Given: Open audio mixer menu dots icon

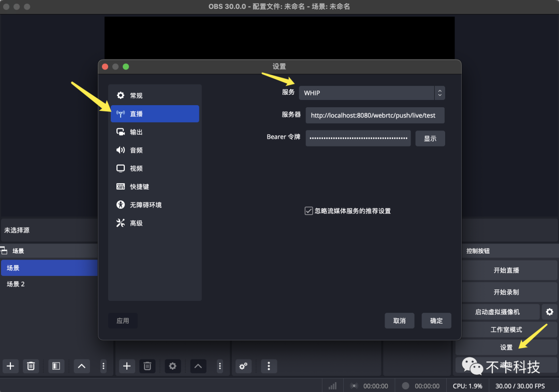Looking at the screenshot, I should [269, 366].
